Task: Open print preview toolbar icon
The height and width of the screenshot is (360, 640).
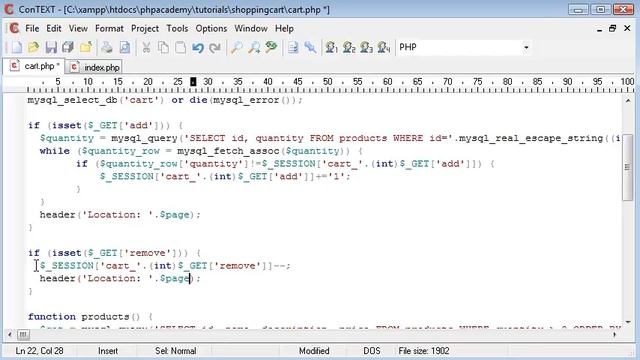Action: (124, 47)
